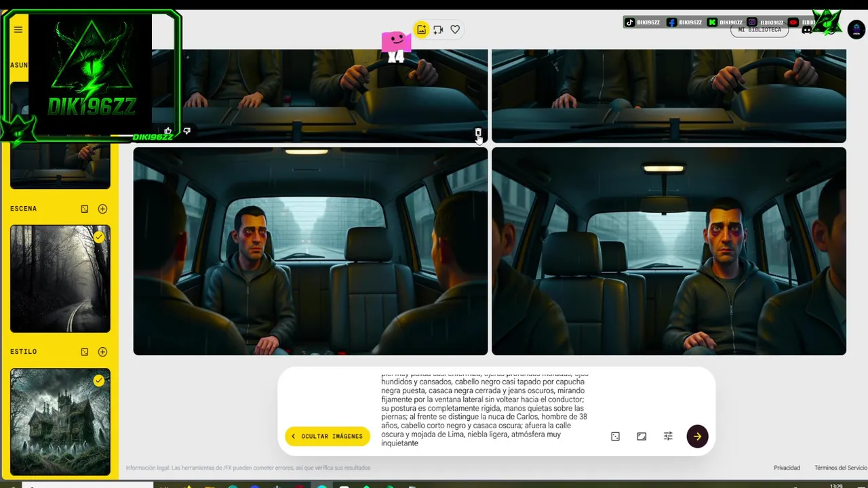Open the bottom-left generated back-seat passenger image
The height and width of the screenshot is (488, 868).
click(x=311, y=251)
